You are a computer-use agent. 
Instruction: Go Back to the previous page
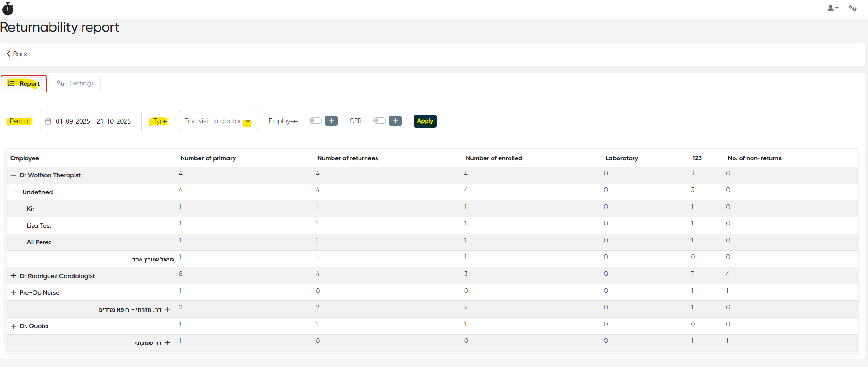(17, 54)
